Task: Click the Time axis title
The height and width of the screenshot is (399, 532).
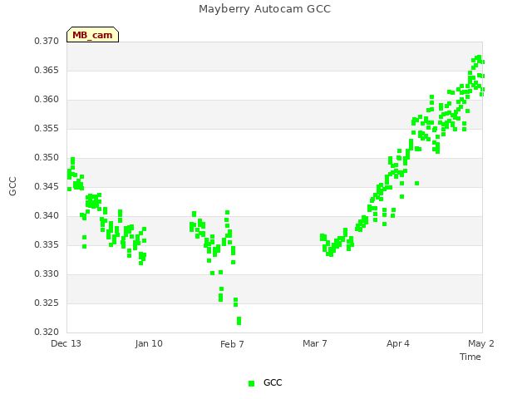Action: 470,357
